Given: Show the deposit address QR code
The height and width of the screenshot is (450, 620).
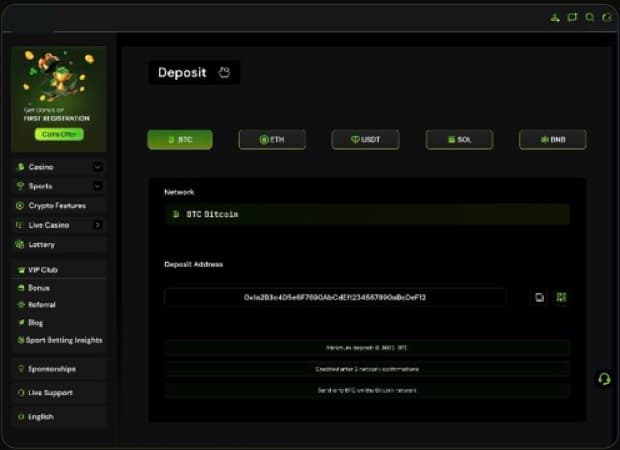Looking at the screenshot, I should [561, 297].
